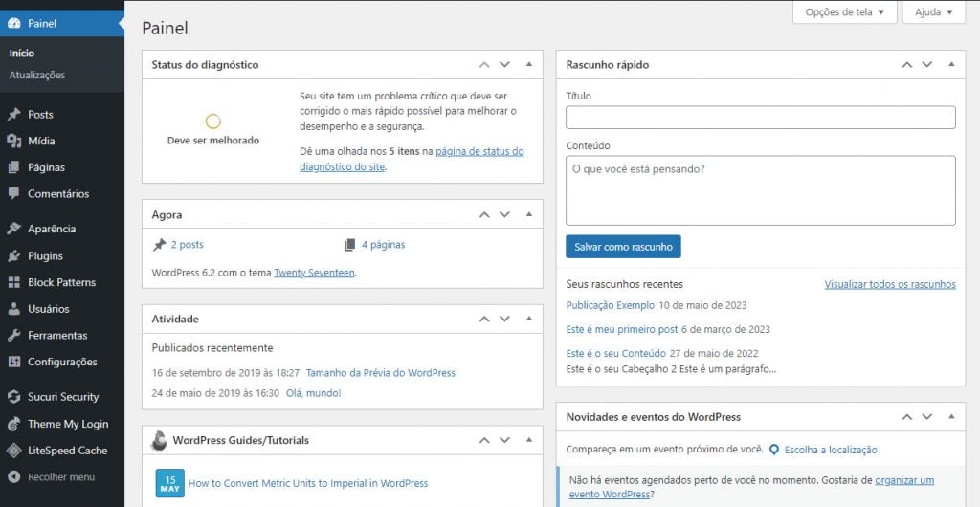The width and height of the screenshot is (980, 507).
Task: Open página de status do diagnóstico link
Action: [x=412, y=159]
